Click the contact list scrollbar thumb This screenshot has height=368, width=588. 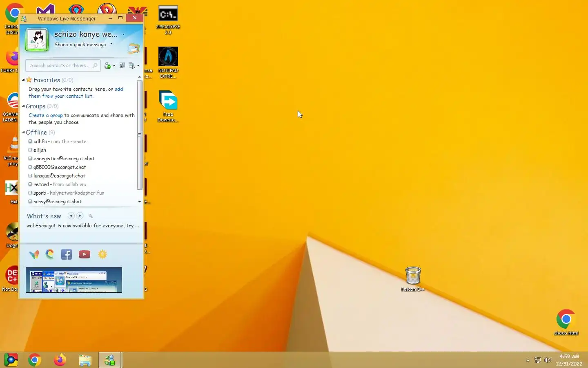click(x=140, y=135)
